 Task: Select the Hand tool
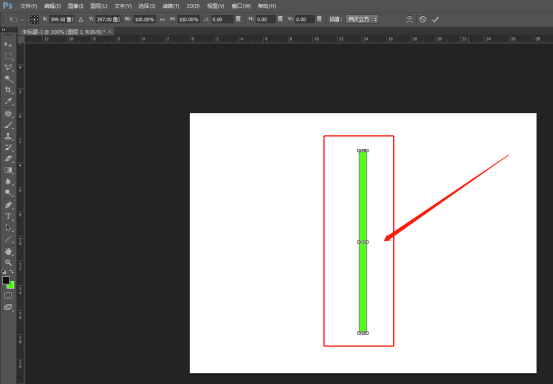tap(8, 251)
